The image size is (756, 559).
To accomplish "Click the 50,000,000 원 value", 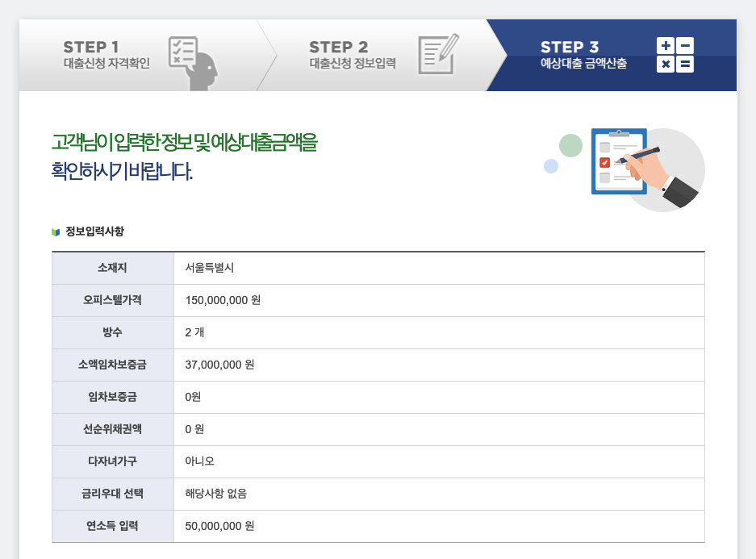I will point(219,526).
